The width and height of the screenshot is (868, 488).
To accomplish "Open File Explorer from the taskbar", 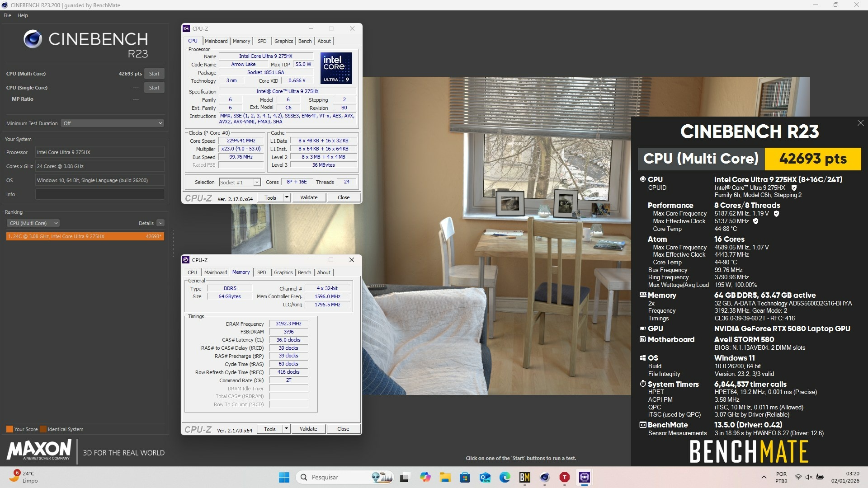I will tap(445, 477).
